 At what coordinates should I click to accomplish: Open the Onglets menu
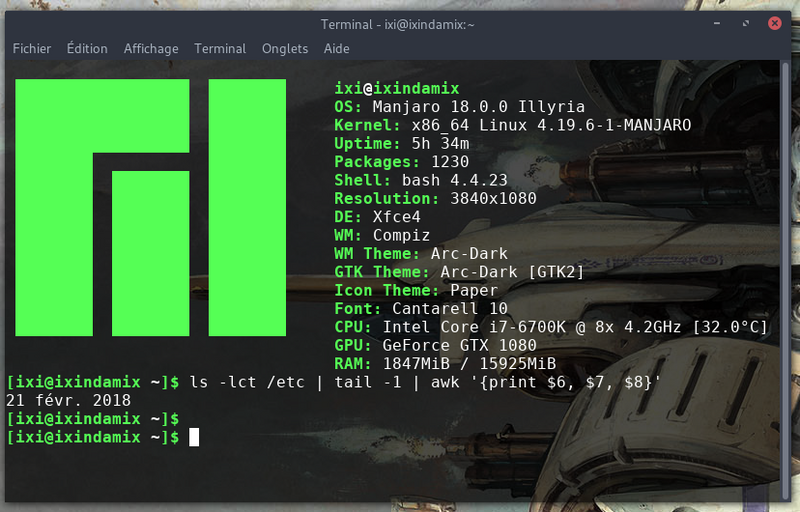[285, 48]
